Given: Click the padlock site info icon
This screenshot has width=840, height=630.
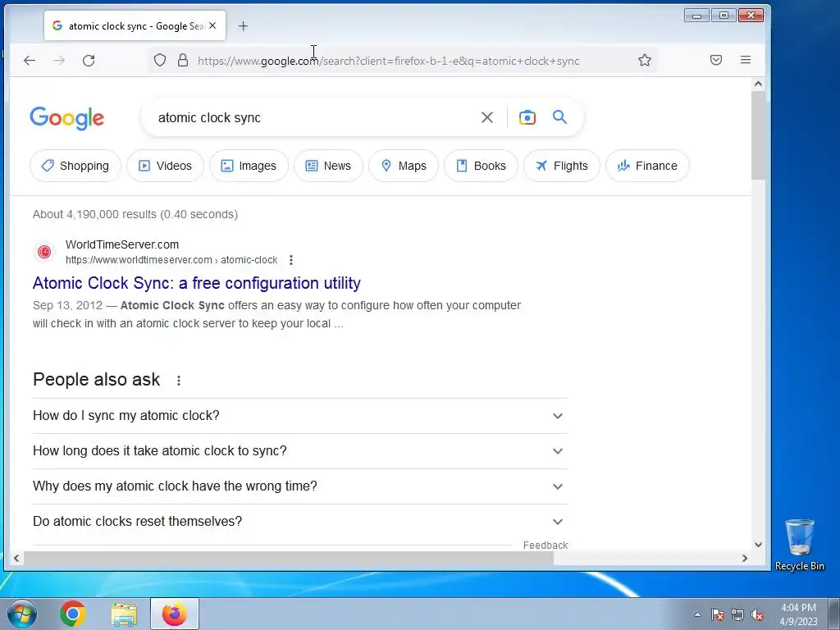Looking at the screenshot, I should (183, 60).
